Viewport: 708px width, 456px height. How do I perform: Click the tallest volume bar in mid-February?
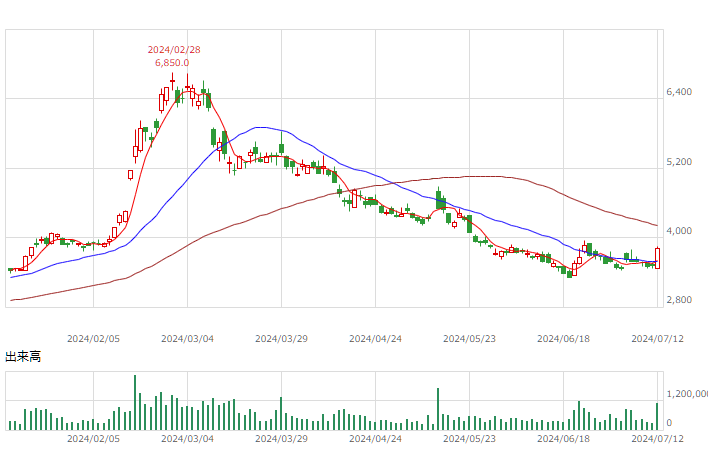point(135,402)
